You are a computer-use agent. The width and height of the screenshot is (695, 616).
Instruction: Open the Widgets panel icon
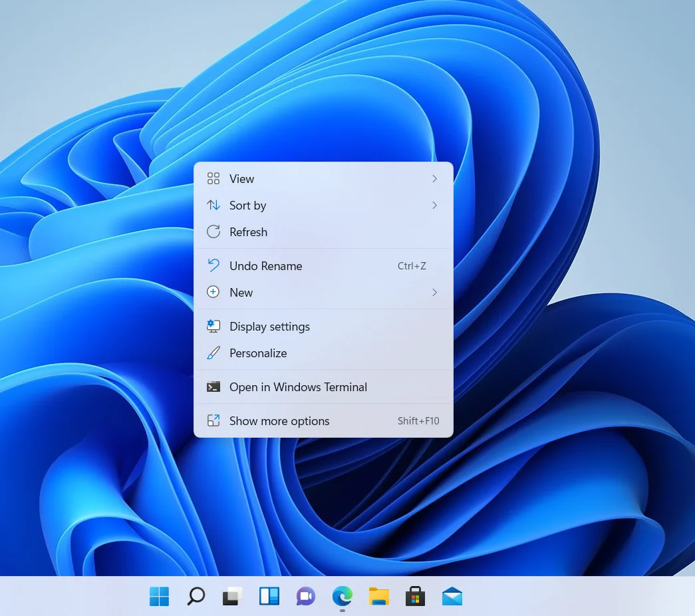269,596
